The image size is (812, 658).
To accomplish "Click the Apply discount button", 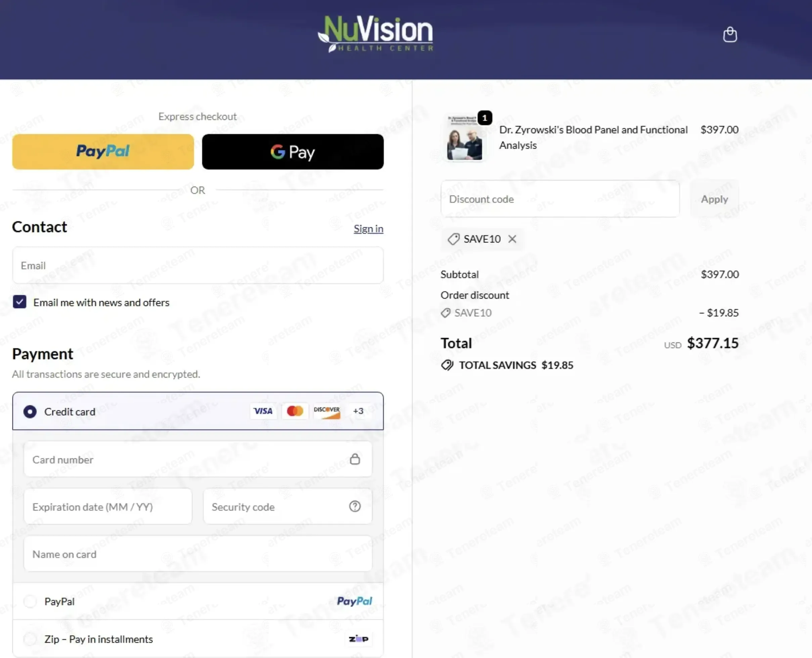I will [714, 199].
